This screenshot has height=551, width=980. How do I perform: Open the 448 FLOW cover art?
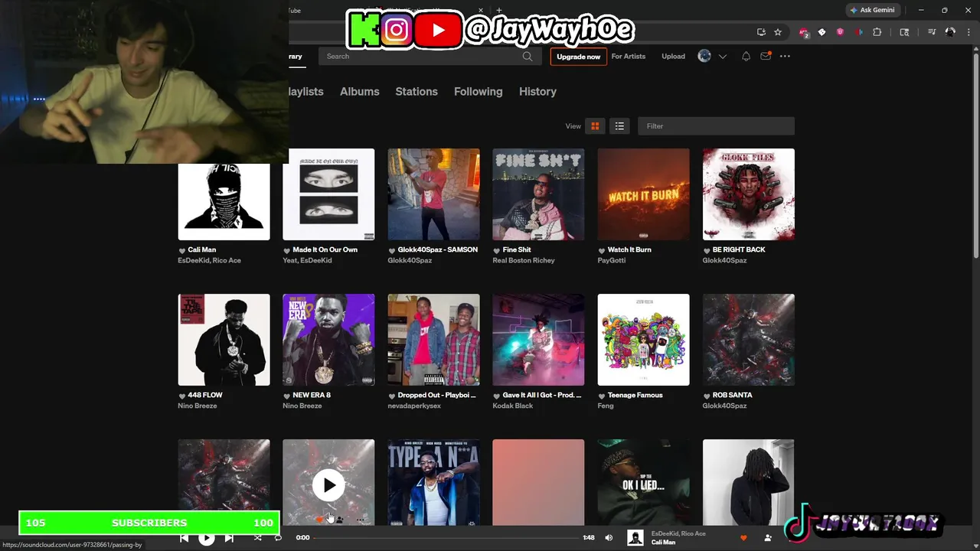tap(224, 340)
